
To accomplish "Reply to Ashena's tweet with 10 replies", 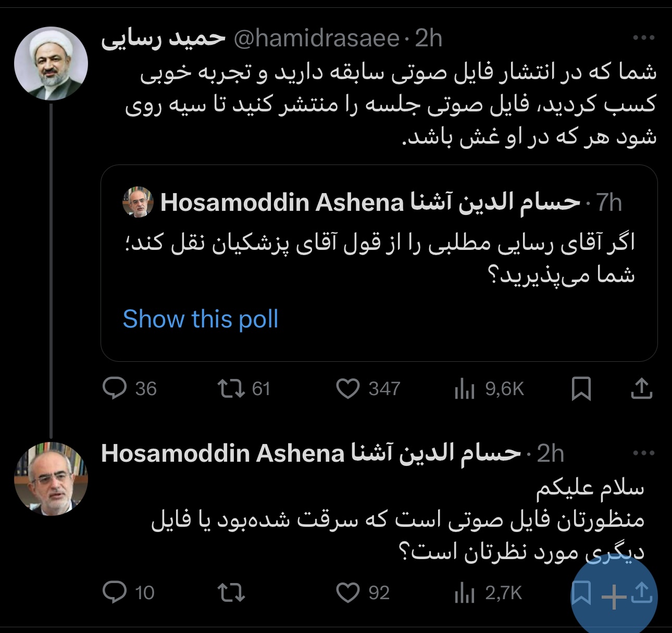I will click(115, 592).
